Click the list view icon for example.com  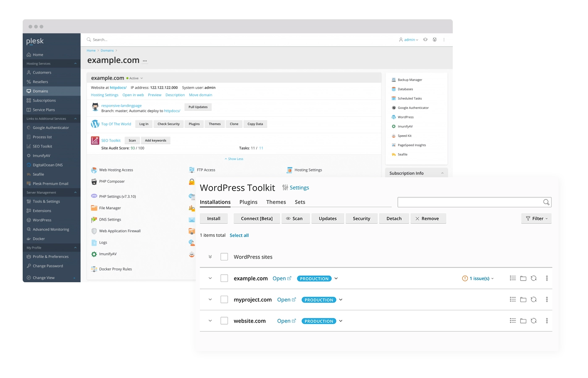click(x=513, y=278)
